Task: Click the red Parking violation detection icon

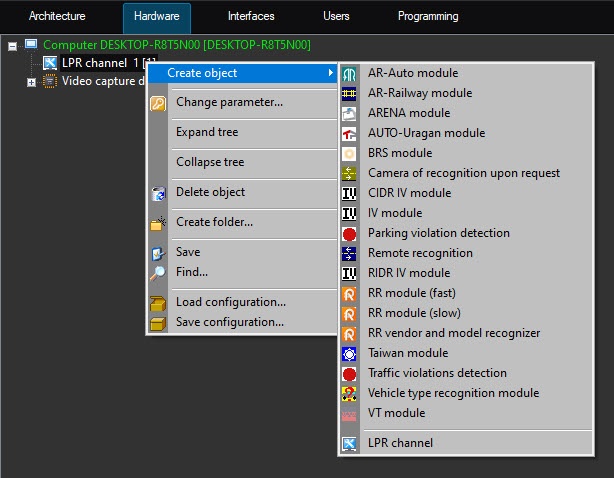Action: (350, 233)
